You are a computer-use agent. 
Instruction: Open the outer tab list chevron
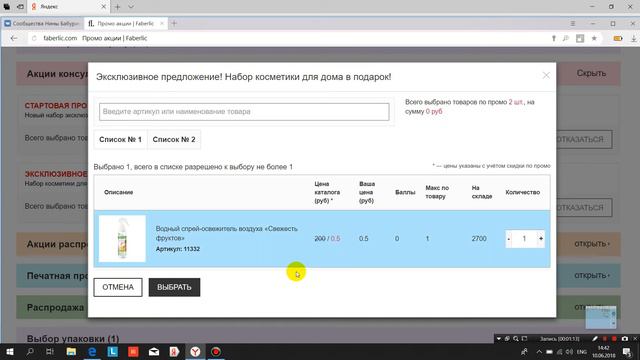pyautogui.click(x=131, y=7)
